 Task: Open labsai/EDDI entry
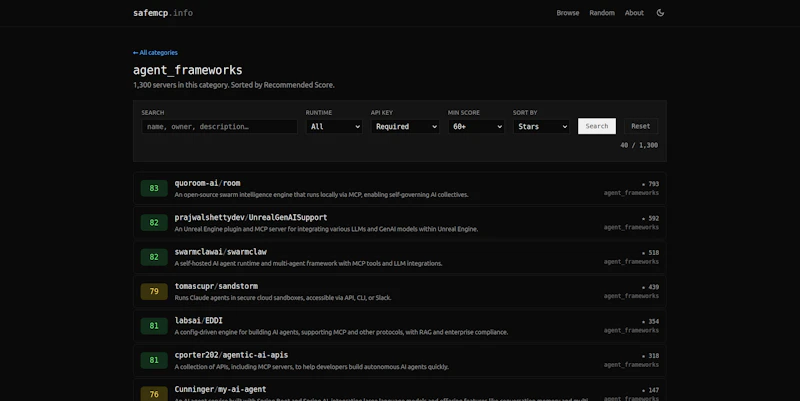399,325
